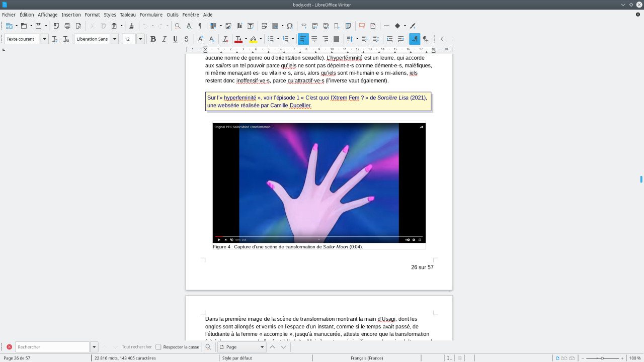Update selected paragraph style icon
644x362 pixels.
[x=55, y=39]
